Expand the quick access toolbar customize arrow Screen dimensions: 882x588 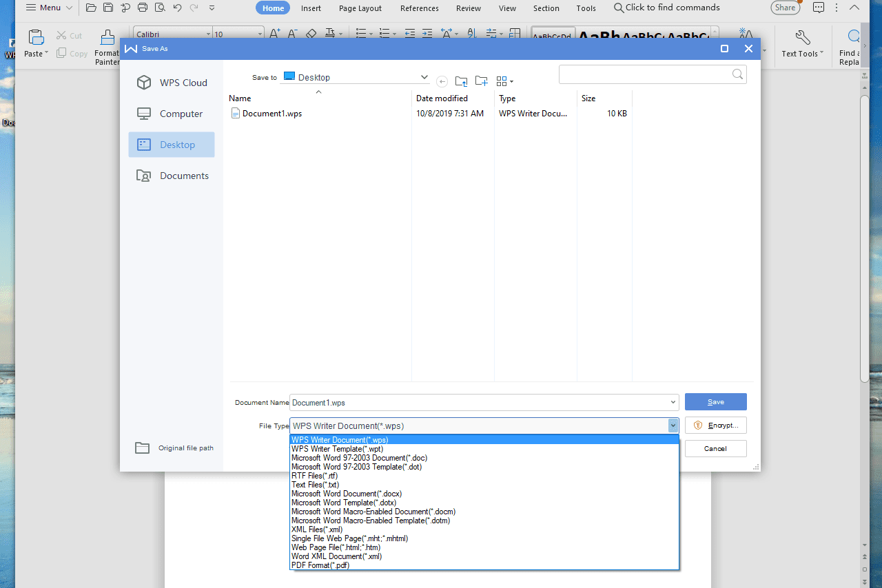pyautogui.click(x=212, y=8)
